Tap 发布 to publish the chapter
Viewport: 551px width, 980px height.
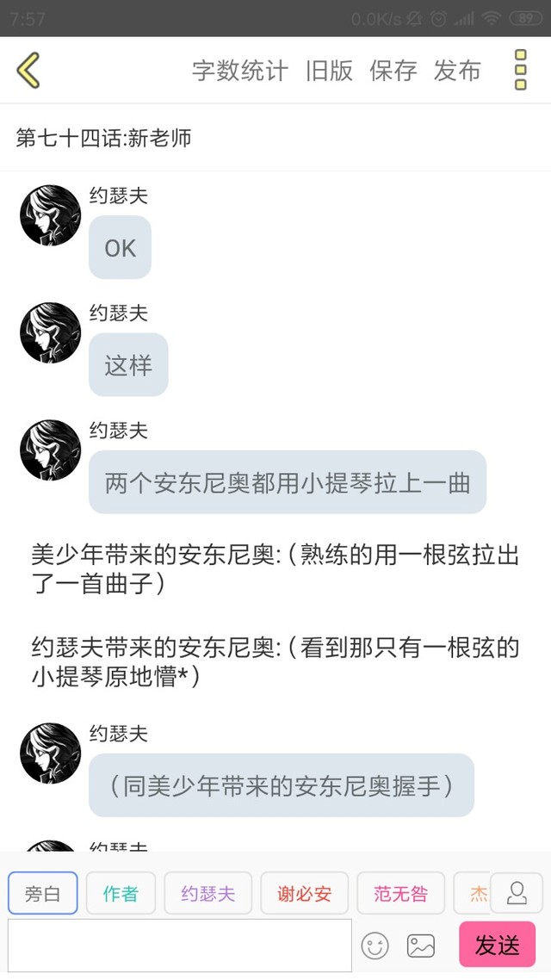tap(457, 71)
